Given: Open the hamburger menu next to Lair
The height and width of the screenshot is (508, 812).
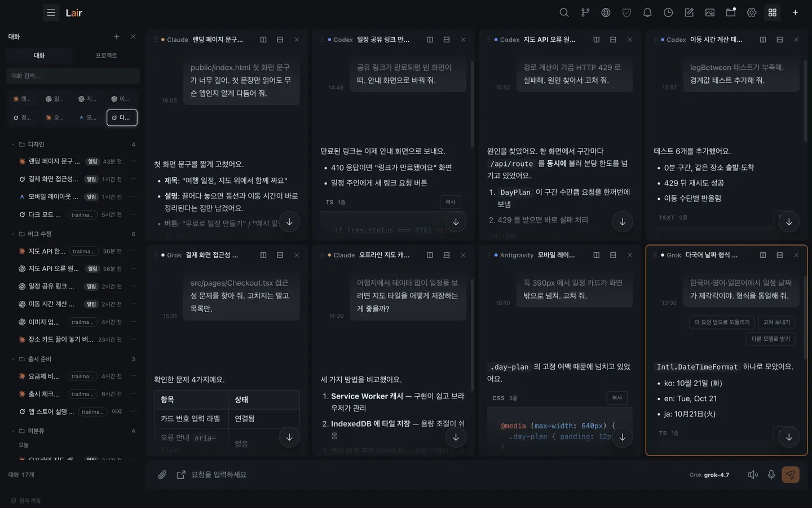Looking at the screenshot, I should [x=51, y=12].
